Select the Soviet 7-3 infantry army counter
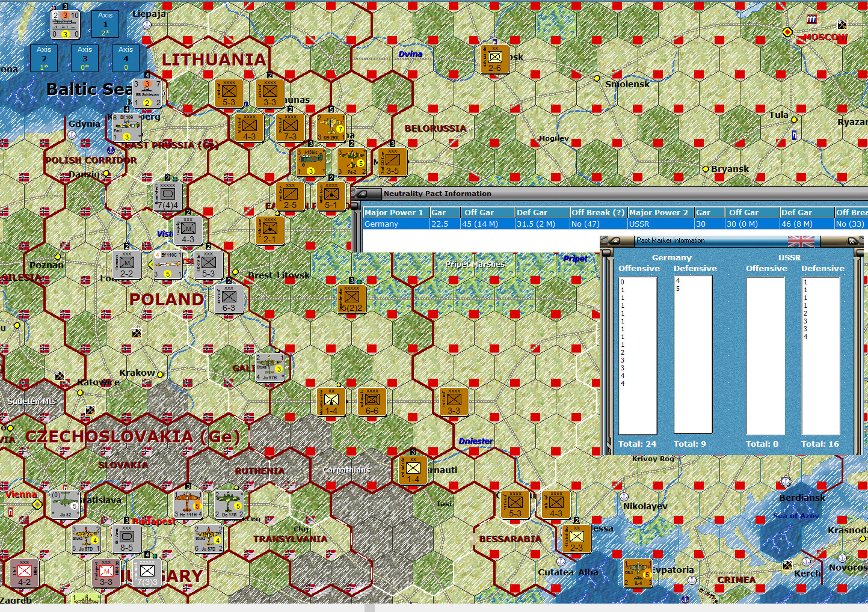The width and height of the screenshot is (868, 612). tap(291, 127)
